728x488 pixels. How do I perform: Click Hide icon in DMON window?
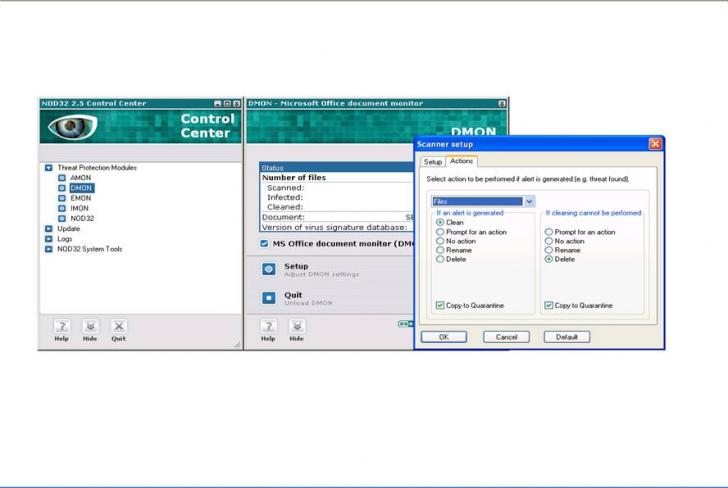coord(297,326)
